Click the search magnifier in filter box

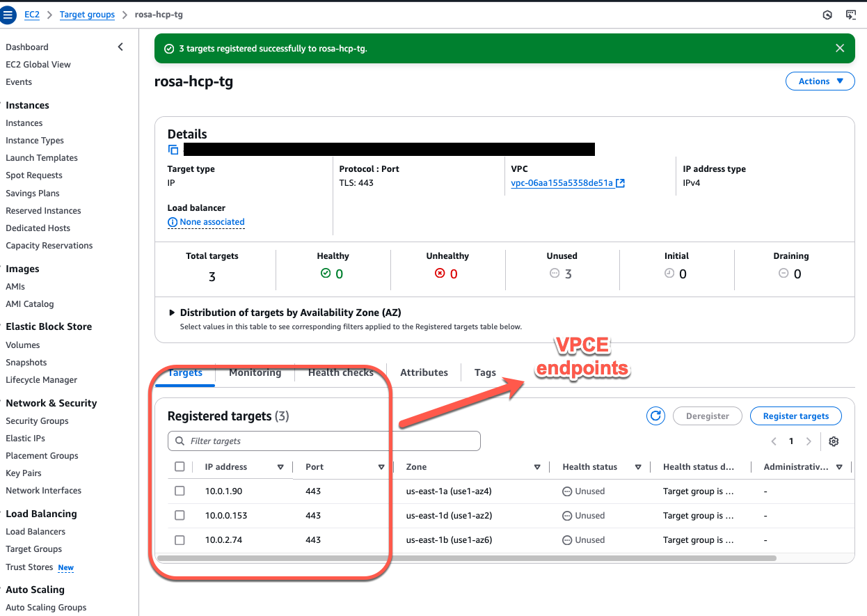click(180, 441)
